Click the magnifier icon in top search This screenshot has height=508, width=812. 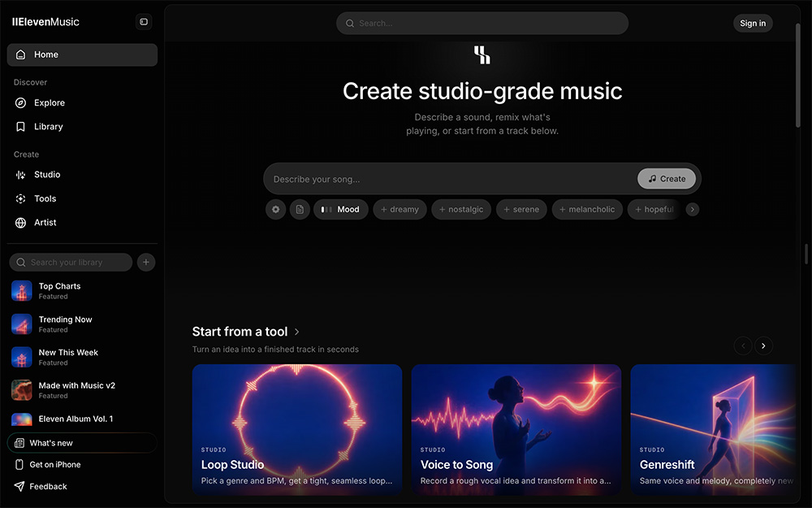pos(350,24)
